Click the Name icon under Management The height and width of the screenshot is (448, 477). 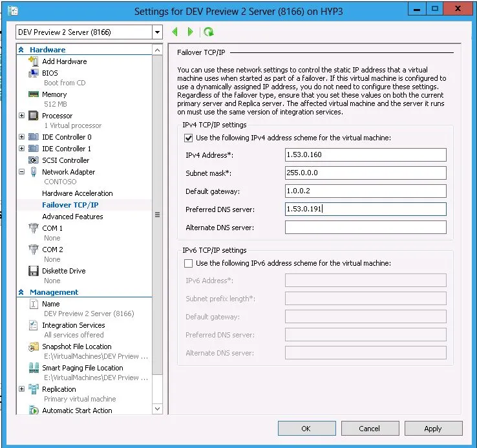click(34, 304)
